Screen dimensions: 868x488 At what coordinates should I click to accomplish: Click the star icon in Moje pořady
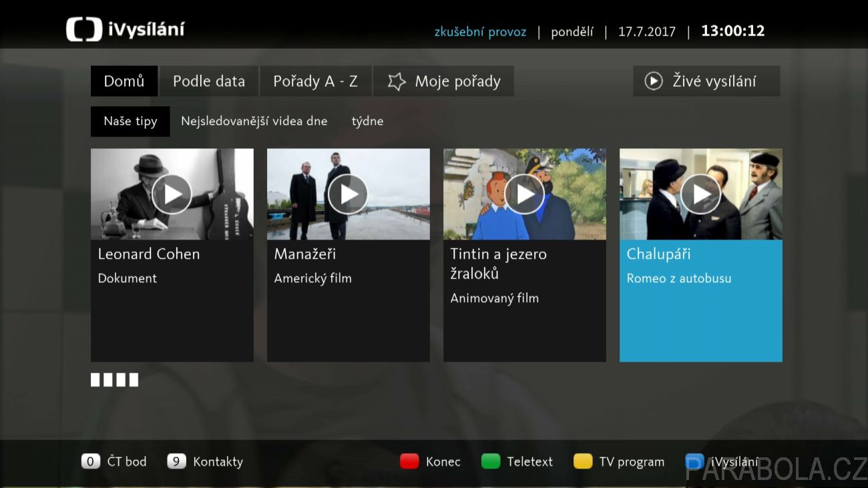coord(397,81)
